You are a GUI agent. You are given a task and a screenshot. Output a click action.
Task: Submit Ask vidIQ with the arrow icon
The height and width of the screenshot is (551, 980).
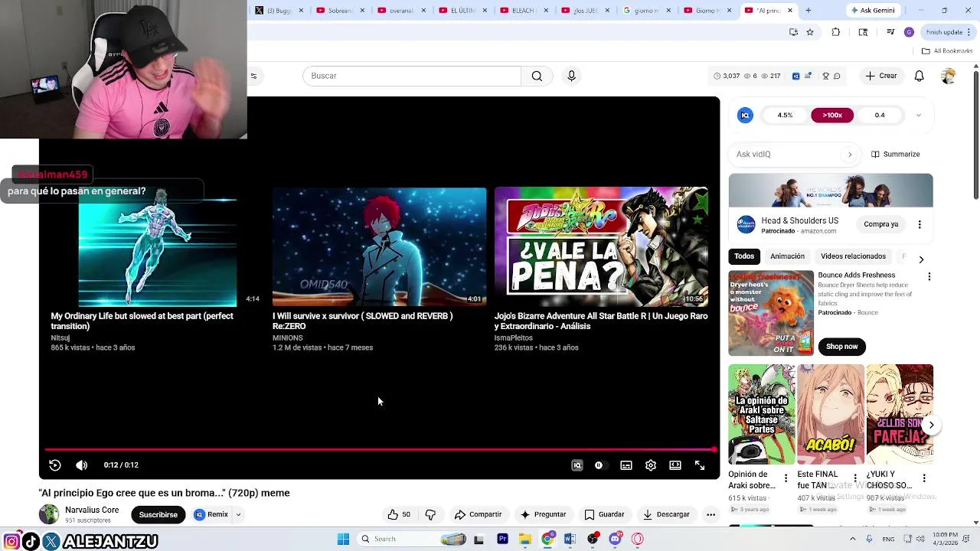[x=850, y=155]
